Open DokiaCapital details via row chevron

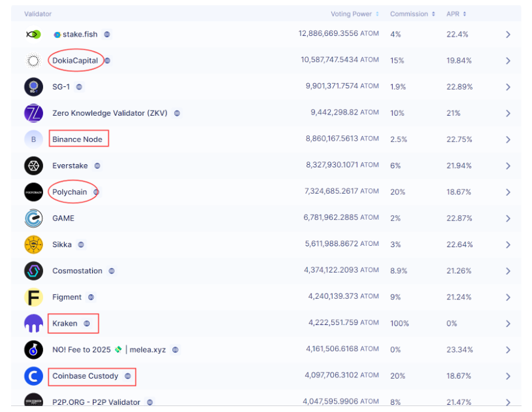508,61
